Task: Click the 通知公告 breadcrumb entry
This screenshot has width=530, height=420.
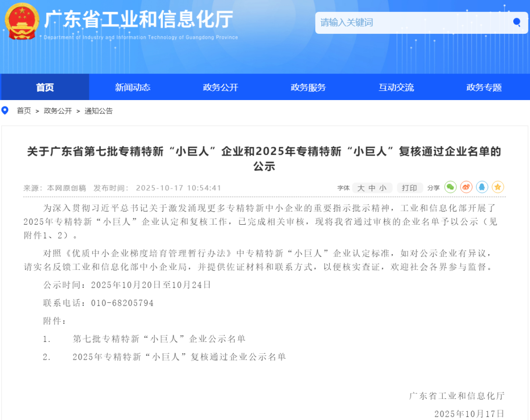Action: [x=98, y=110]
